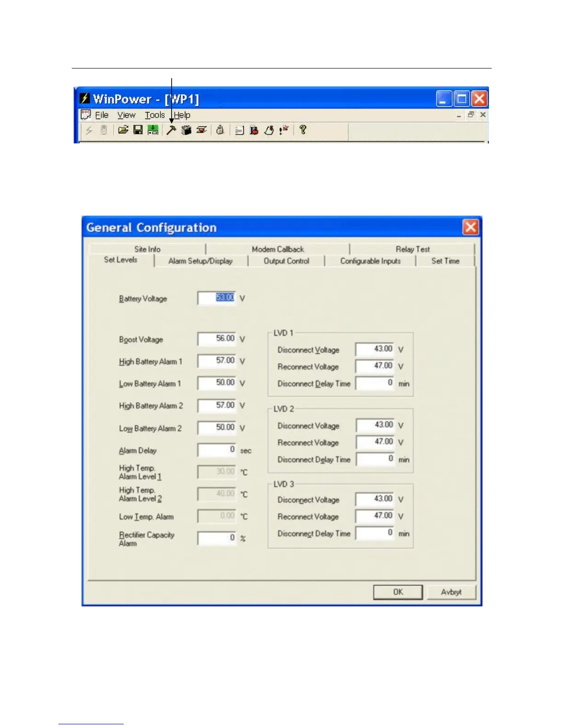Switch to the Relay Test tab
This screenshot has width=563, height=728.
[x=413, y=249]
